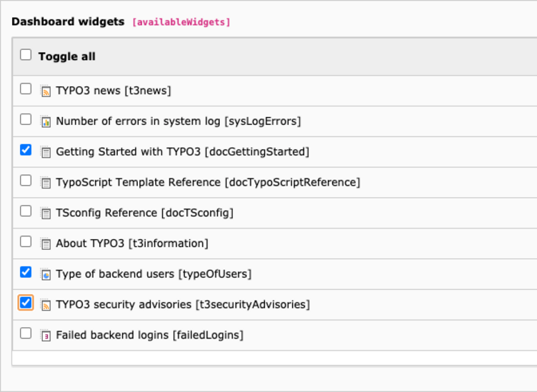The width and height of the screenshot is (537, 392).
Task: Click the document icon for Getting Started with TYPO3
Action: 46,152
